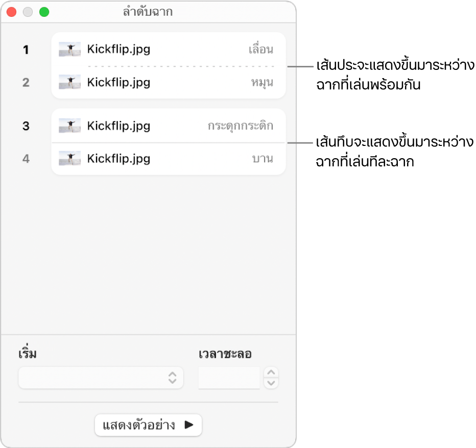
Task: Click inside the เวลาชะลอ delay field
Action: [229, 378]
